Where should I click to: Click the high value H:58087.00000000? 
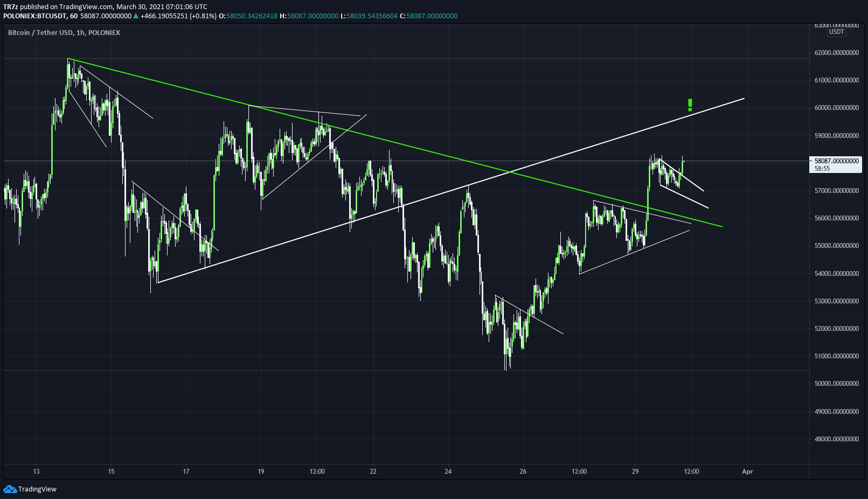309,16
